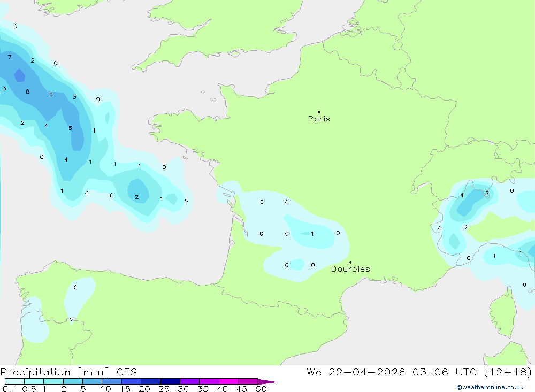Image resolution: width=535 pixels, height=392 pixels.
Task: Click the legend label '0.1'
Action: click(9, 389)
